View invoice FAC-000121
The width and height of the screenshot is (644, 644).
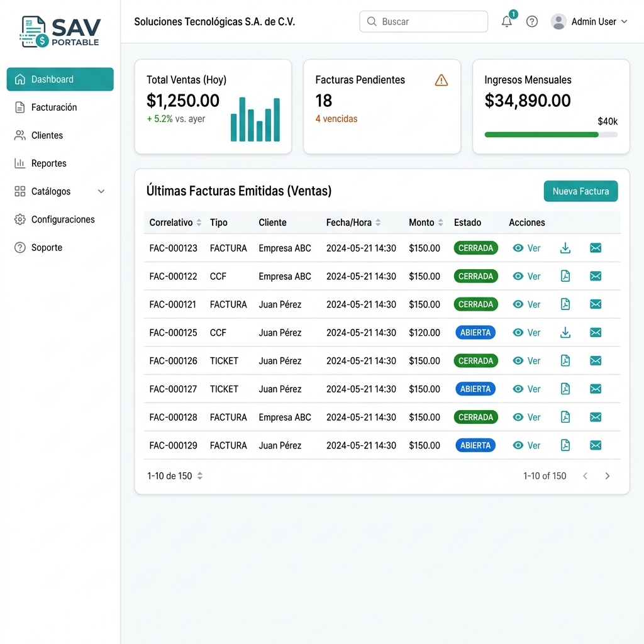(526, 304)
